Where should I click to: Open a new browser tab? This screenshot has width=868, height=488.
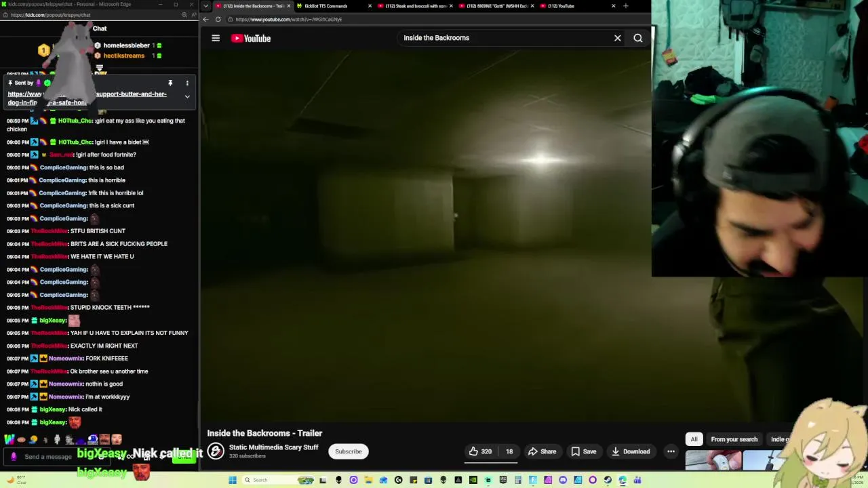(x=625, y=6)
